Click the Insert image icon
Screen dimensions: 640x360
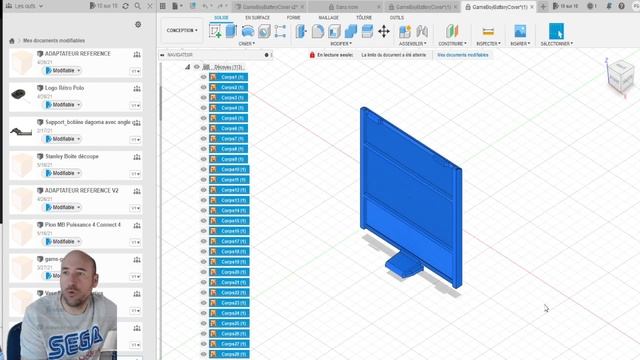click(520, 31)
